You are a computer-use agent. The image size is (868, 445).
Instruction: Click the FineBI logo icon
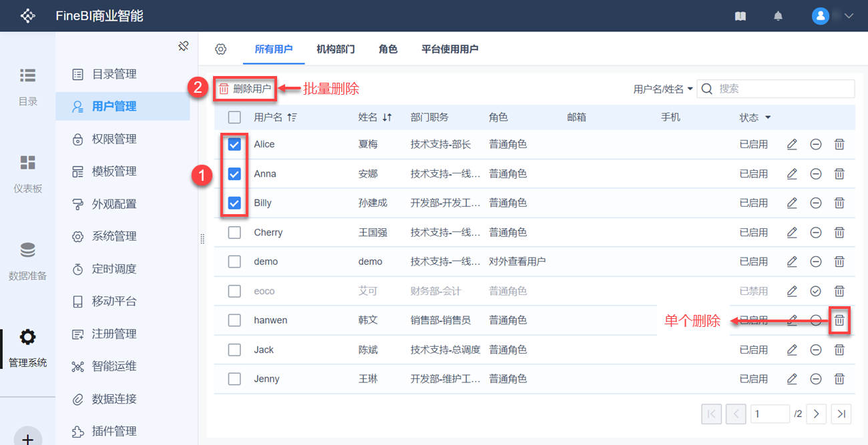27,16
